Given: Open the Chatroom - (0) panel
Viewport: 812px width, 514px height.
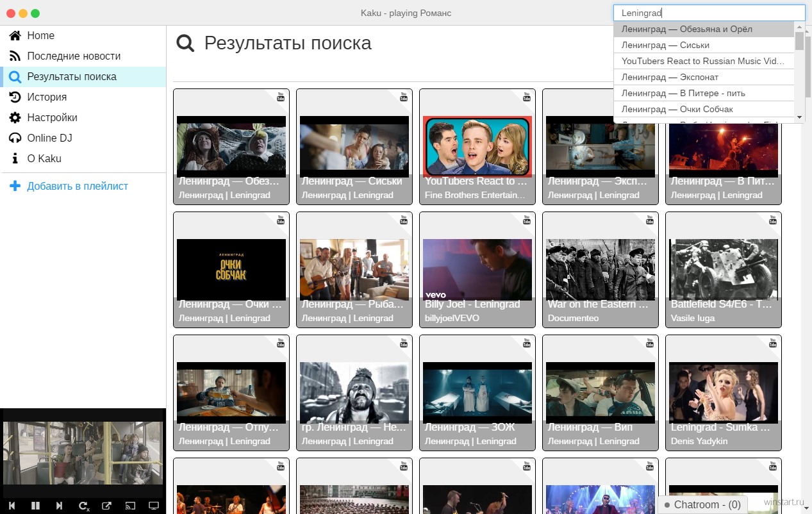Looking at the screenshot, I should [703, 505].
